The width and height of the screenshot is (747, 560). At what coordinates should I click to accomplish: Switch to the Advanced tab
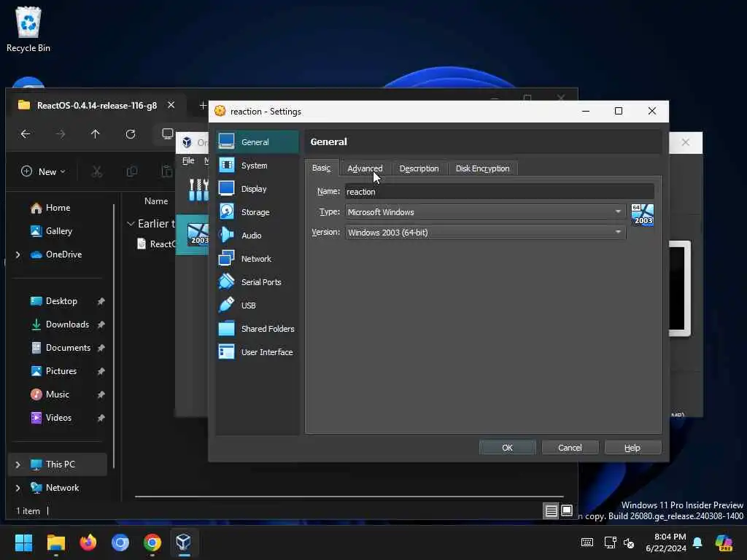tap(365, 168)
